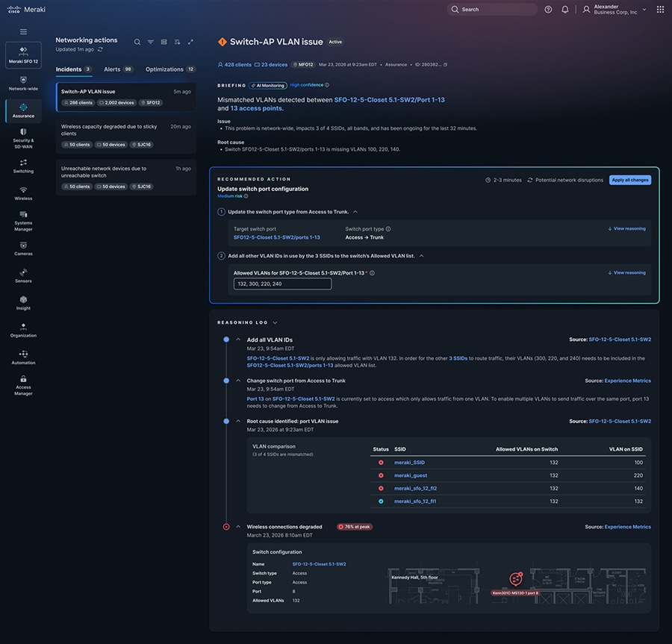Open Automation in sidebar
Image resolution: width=672 pixels, height=644 pixels.
(x=23, y=358)
